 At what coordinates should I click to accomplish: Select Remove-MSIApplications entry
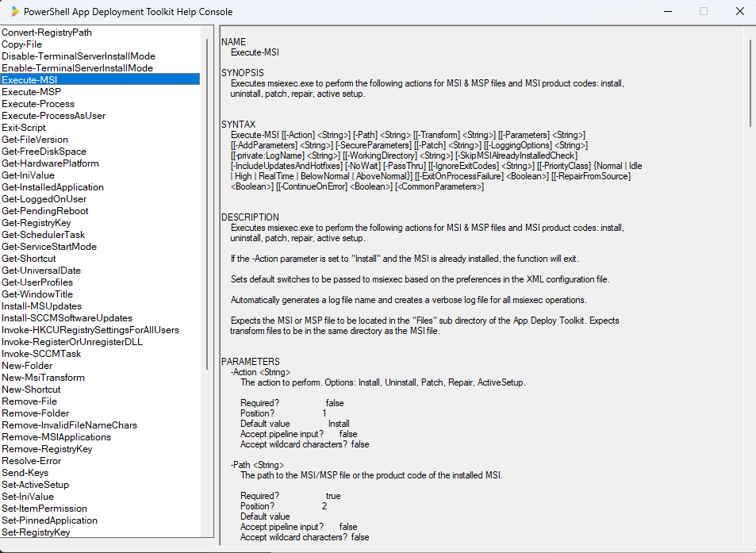tap(56, 437)
